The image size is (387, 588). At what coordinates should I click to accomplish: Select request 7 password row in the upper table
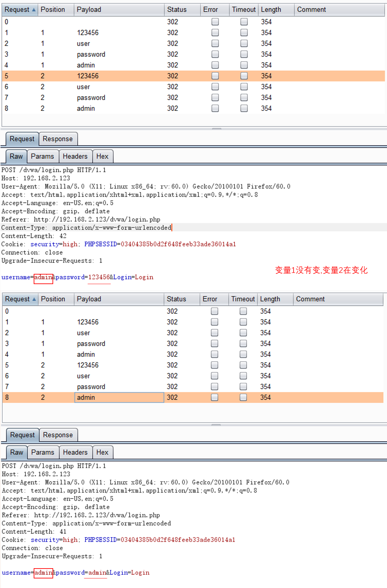(x=91, y=98)
